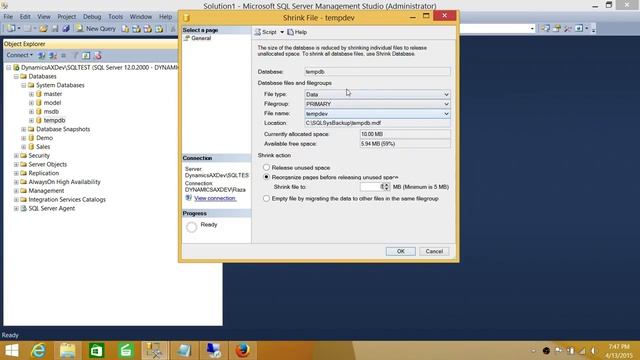Open the Edit menu
Viewport: 640px width, 360px height.
(x=25, y=17)
